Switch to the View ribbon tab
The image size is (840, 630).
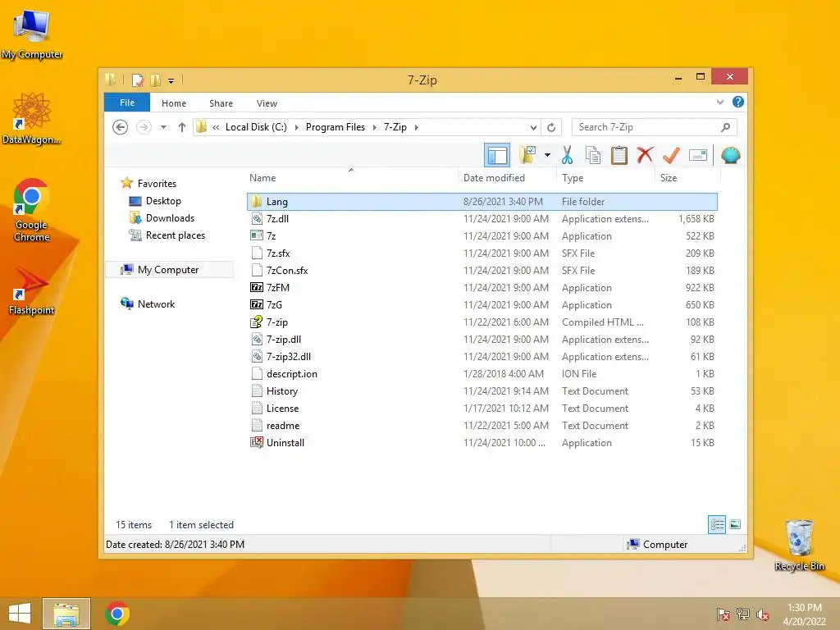click(267, 103)
